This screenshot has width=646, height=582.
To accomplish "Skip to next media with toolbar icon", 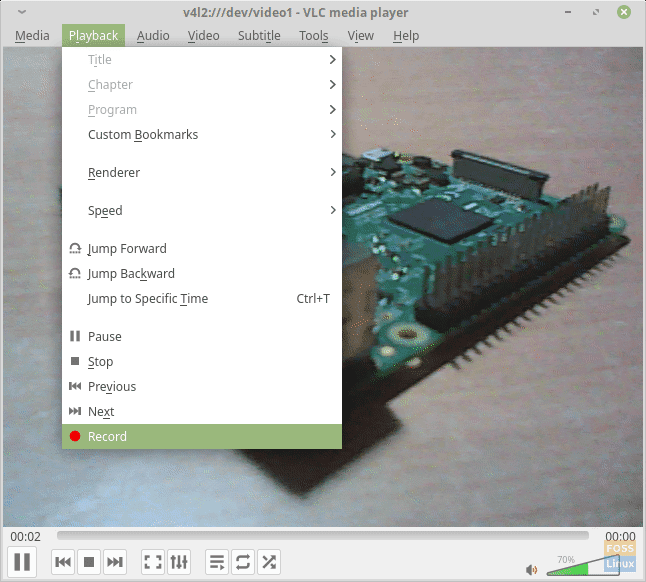I will click(x=115, y=562).
